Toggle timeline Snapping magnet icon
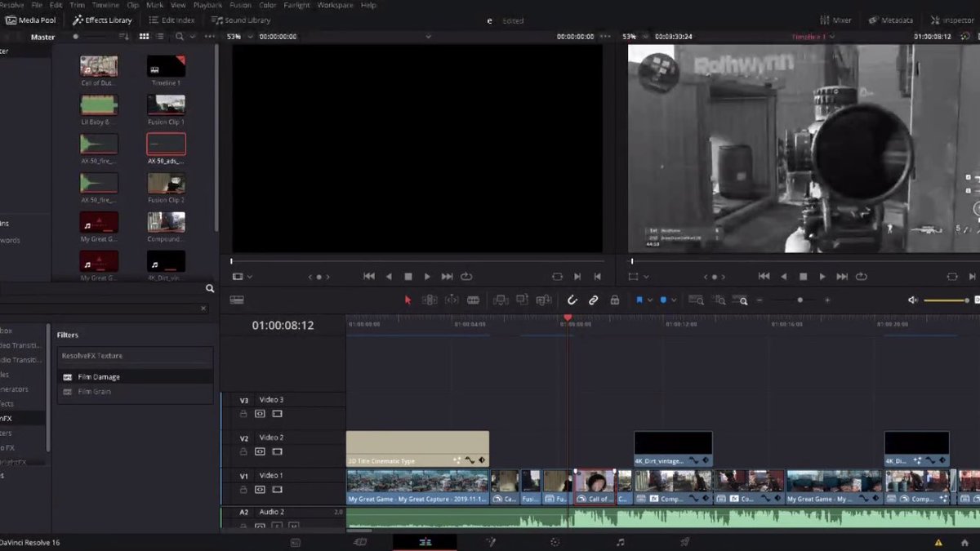Screen dimensions: 980x551 tap(572, 300)
